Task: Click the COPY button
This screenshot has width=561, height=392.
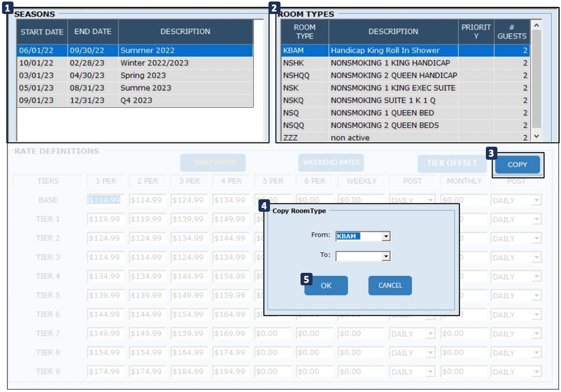Action: coord(517,165)
